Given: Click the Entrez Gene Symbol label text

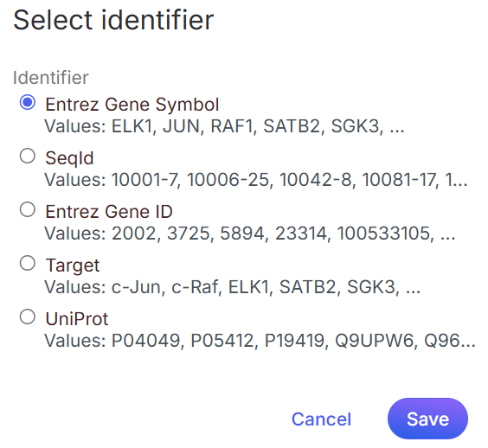Looking at the screenshot, I should (x=132, y=105).
